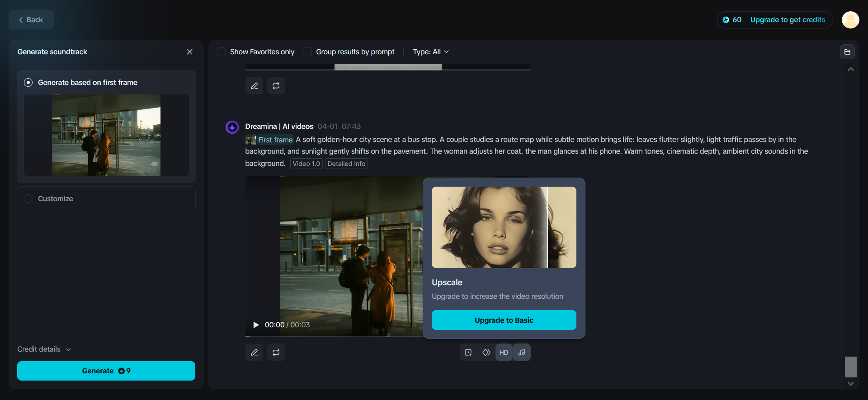Click the edit pencil icon above Dreamina post

pyautogui.click(x=255, y=86)
